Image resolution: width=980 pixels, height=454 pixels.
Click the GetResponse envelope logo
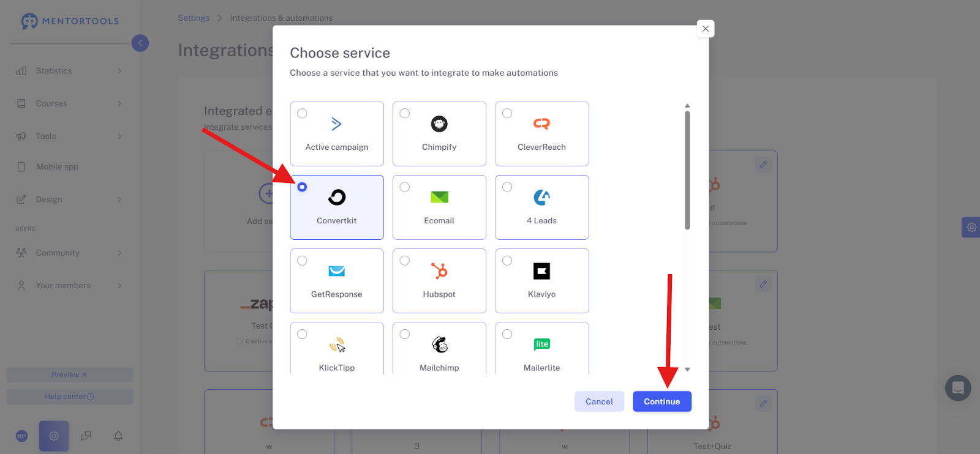tap(337, 271)
